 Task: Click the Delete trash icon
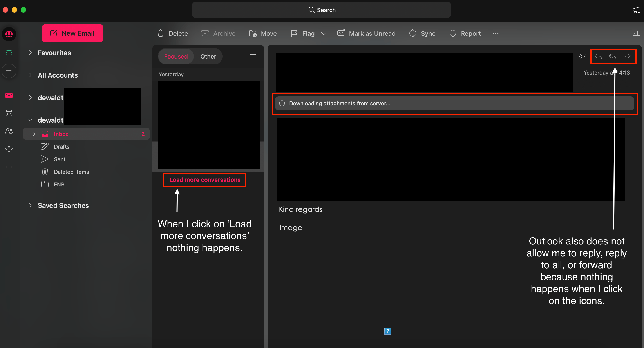(x=161, y=33)
